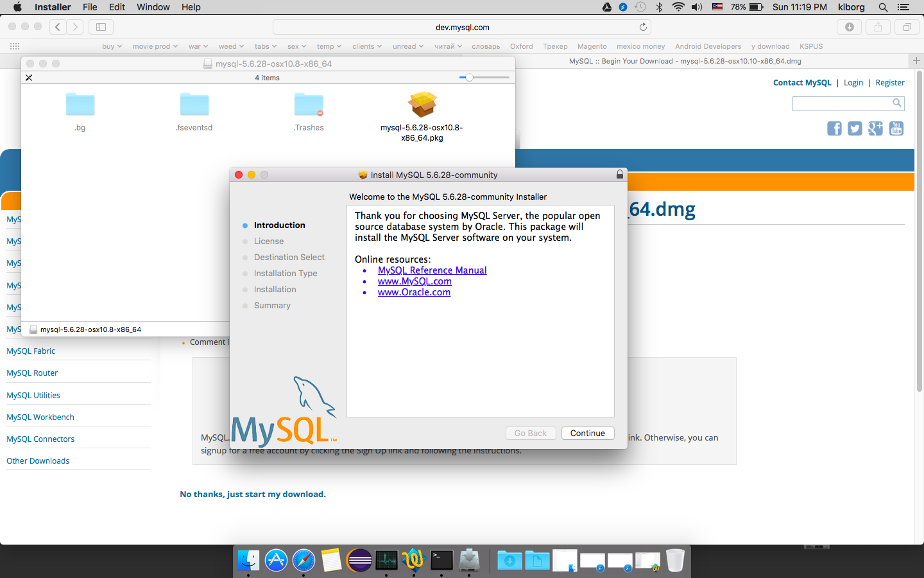Select the .Trashes folder in the Finder window
This screenshot has width=924, height=578.
(309, 105)
